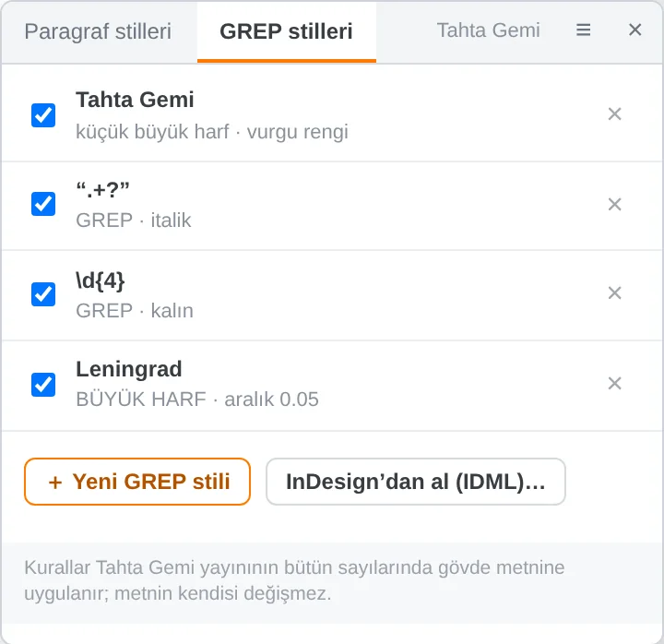Import styles via InDesign’dan al (IDML)

(x=415, y=482)
